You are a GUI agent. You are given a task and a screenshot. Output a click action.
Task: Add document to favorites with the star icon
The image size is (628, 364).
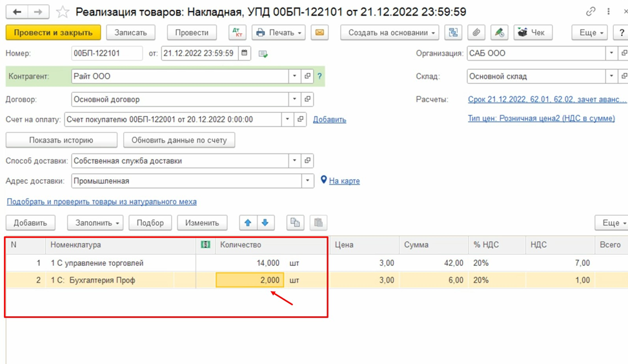pos(63,12)
